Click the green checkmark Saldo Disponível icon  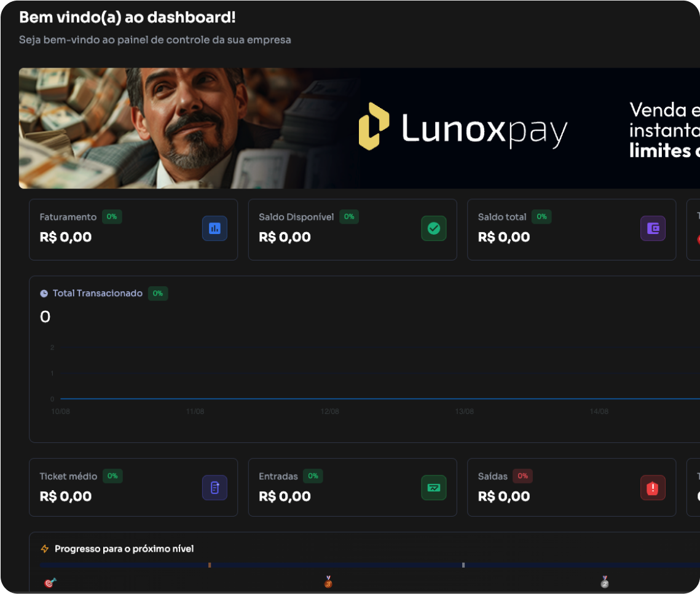434,229
